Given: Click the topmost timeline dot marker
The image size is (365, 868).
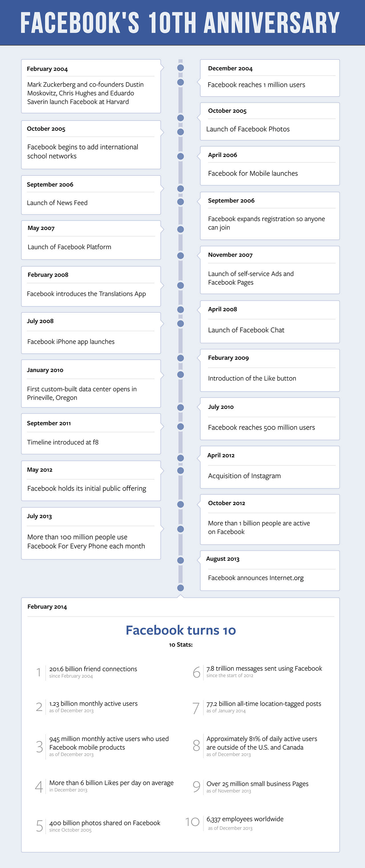Looking at the screenshot, I should click(181, 68).
